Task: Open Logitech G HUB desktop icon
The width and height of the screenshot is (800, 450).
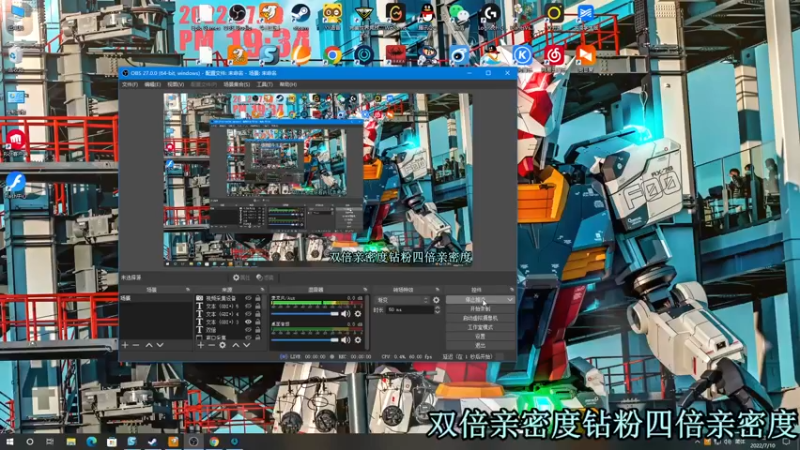Action: [x=490, y=14]
